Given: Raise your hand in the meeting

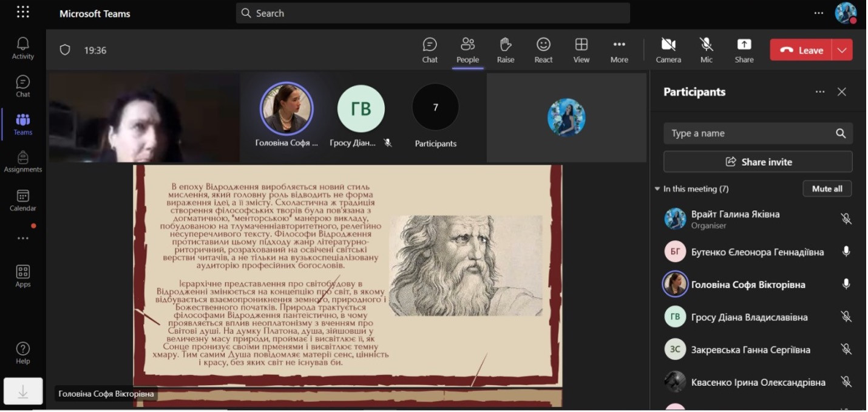Looking at the screenshot, I should [x=505, y=50].
